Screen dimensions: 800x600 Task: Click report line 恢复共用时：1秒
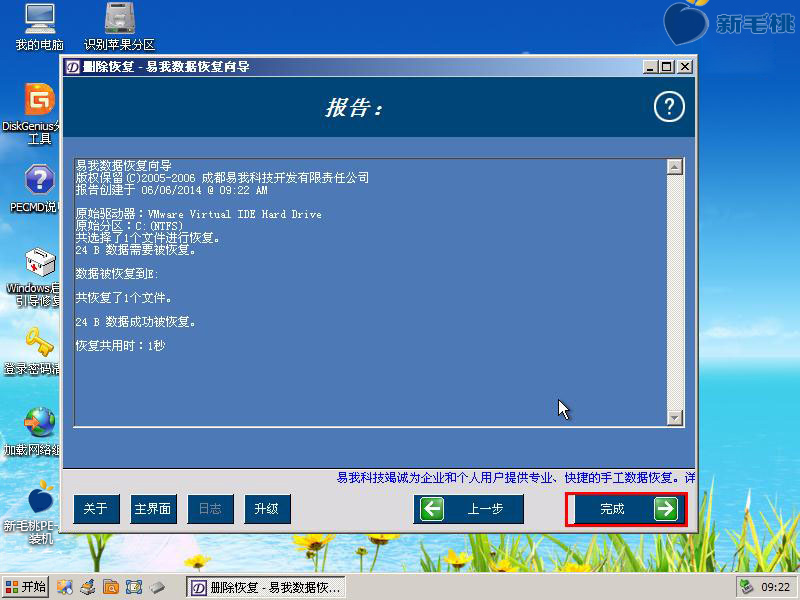pos(120,345)
